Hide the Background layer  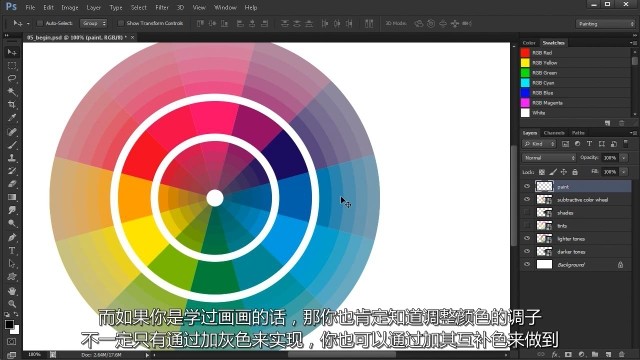527,264
